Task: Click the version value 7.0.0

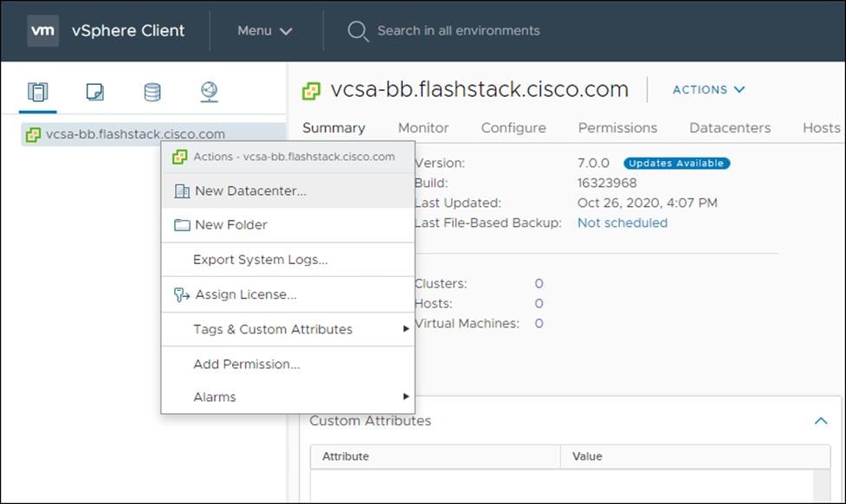Action: tap(593, 163)
